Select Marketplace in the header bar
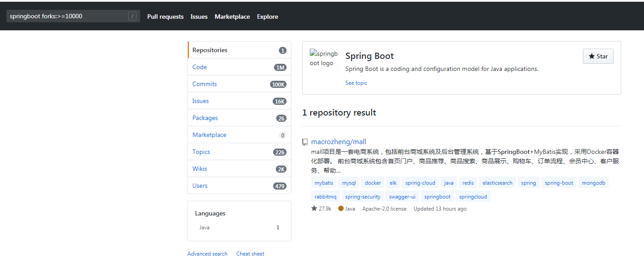This screenshot has height=269, width=644. point(232,17)
